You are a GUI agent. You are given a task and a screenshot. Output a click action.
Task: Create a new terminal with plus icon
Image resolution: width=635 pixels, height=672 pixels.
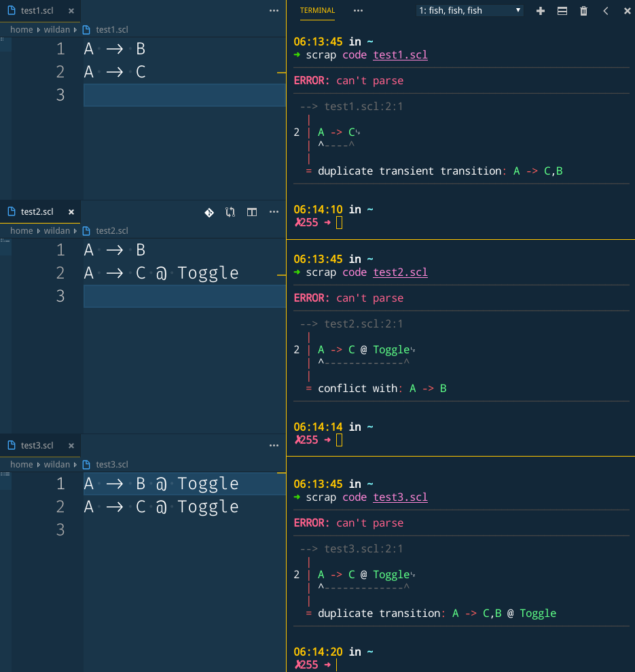pos(541,11)
